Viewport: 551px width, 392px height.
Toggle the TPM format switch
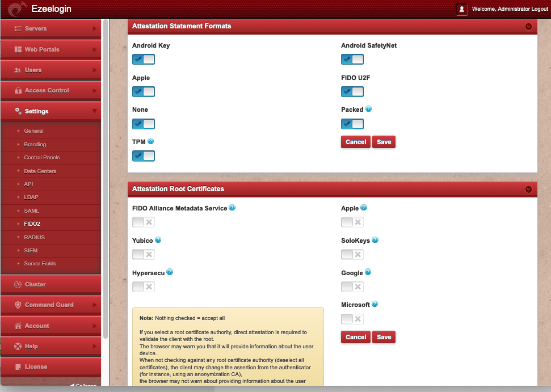(144, 156)
